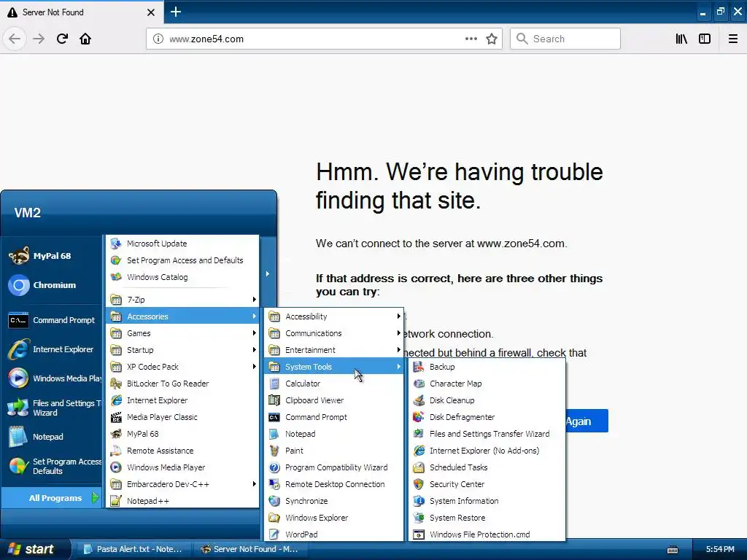Screen dimensions: 747x560
Task: Open Paint from Accessories
Action: (x=334, y=451)
